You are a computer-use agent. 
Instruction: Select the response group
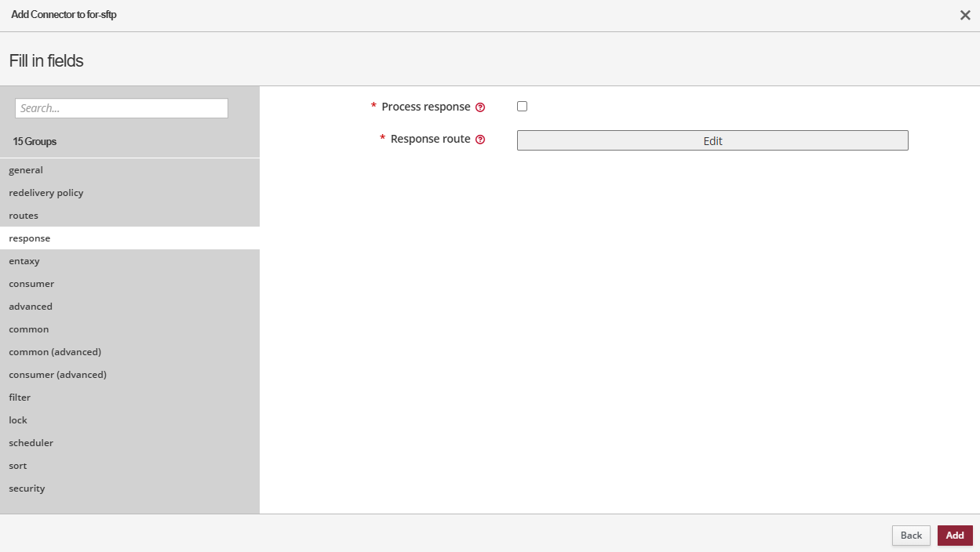tap(30, 238)
